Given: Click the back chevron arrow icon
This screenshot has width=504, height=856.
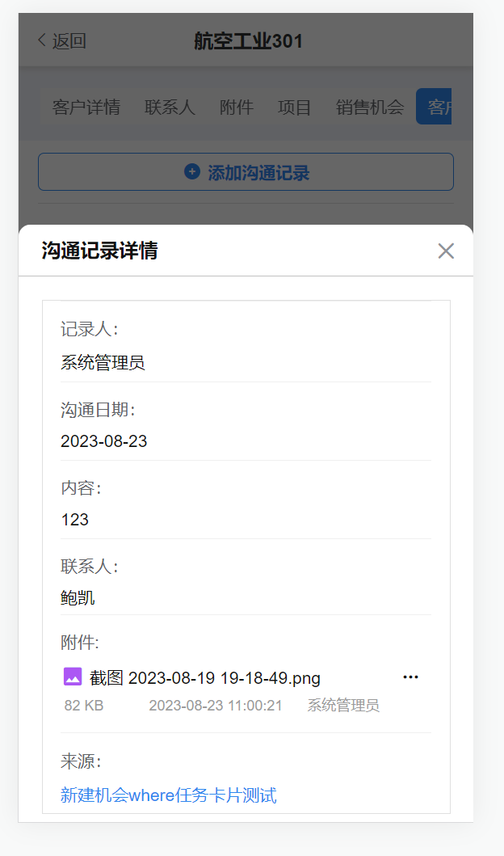Looking at the screenshot, I should [42, 40].
